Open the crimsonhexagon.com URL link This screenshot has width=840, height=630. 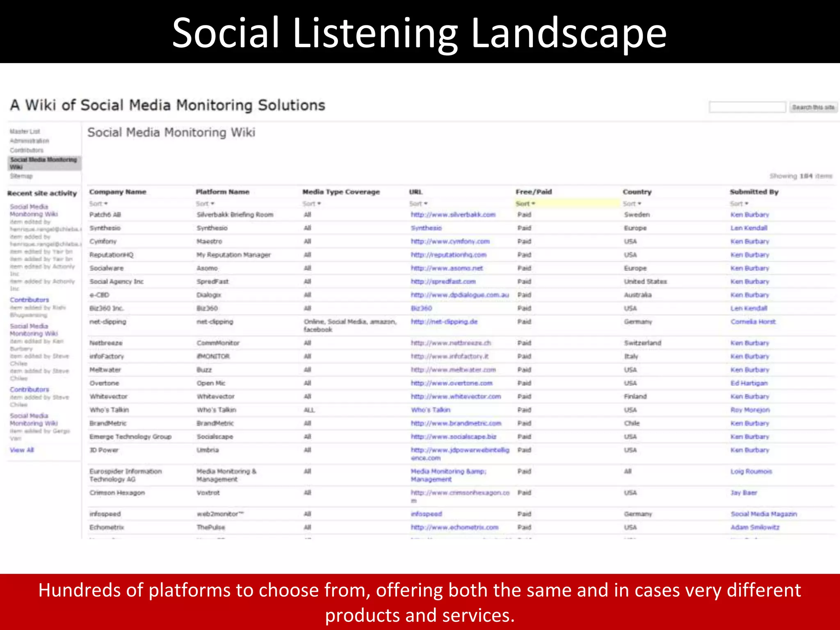point(460,496)
